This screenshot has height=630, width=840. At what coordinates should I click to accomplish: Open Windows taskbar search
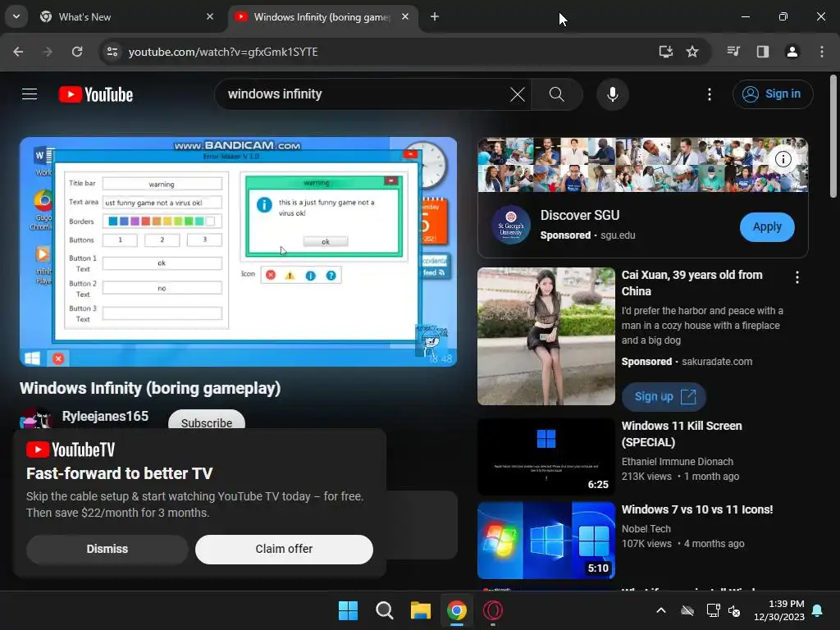point(384,610)
